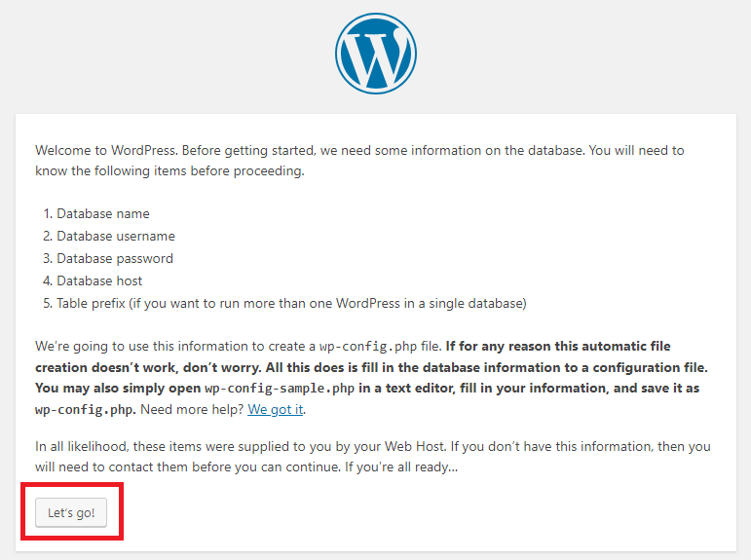Click the "In all likelihood" paragraph
The width and height of the screenshot is (751, 560).
pyautogui.click(x=373, y=457)
